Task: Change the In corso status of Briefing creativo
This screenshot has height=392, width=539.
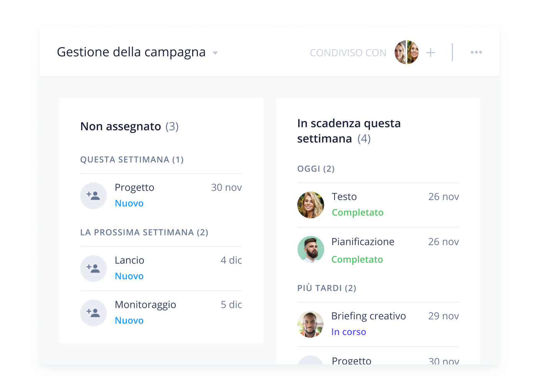Action: (348, 332)
